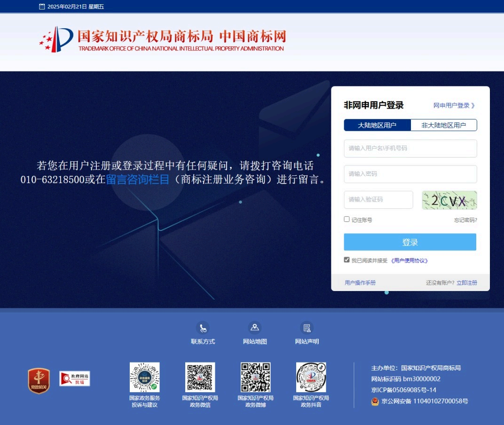The width and height of the screenshot is (504, 425).
Task: Click the blue 登录 login button
Action: (410, 242)
